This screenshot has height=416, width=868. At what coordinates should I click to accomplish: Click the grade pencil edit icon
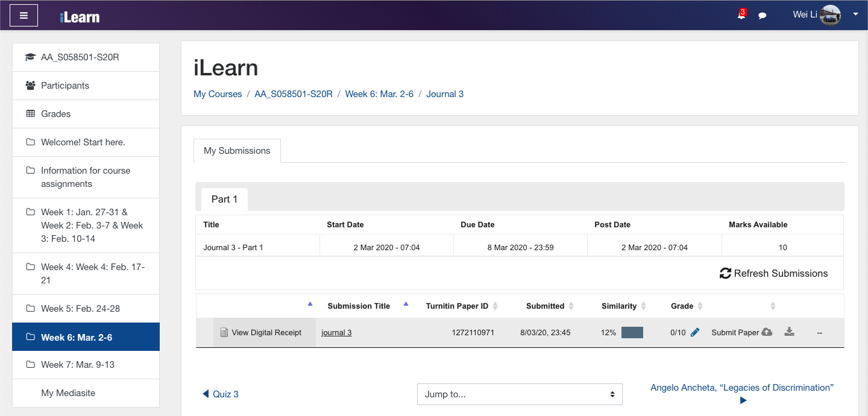pos(695,332)
